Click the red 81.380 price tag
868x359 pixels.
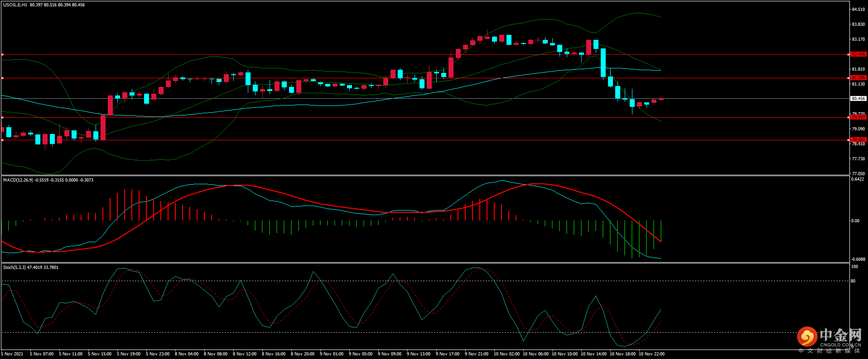858,78
